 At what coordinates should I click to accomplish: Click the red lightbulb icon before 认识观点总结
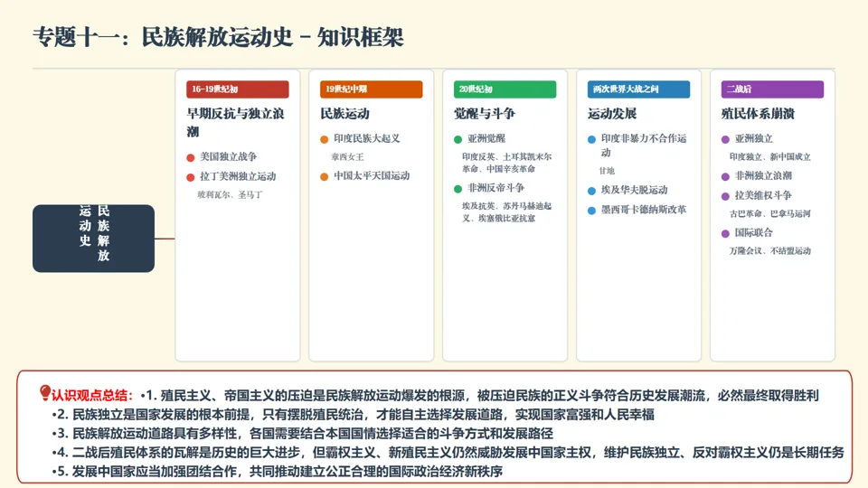[45, 393]
